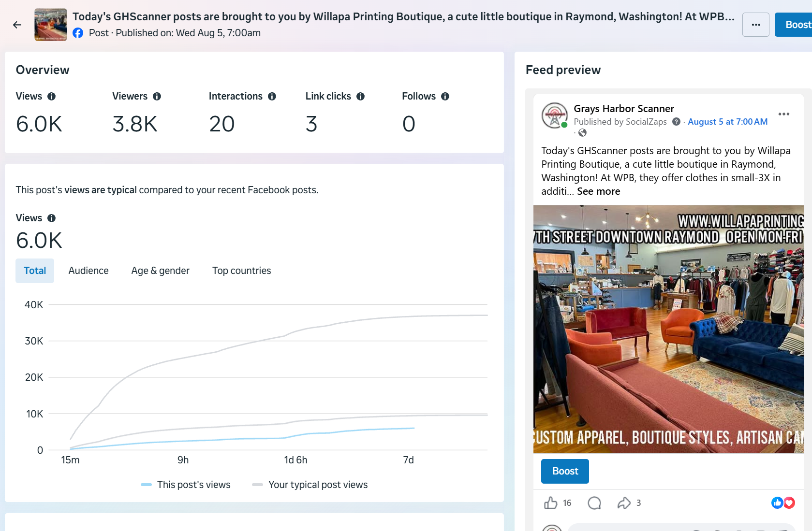Click the Follows value 0
The width and height of the screenshot is (812, 531).
[x=409, y=124]
